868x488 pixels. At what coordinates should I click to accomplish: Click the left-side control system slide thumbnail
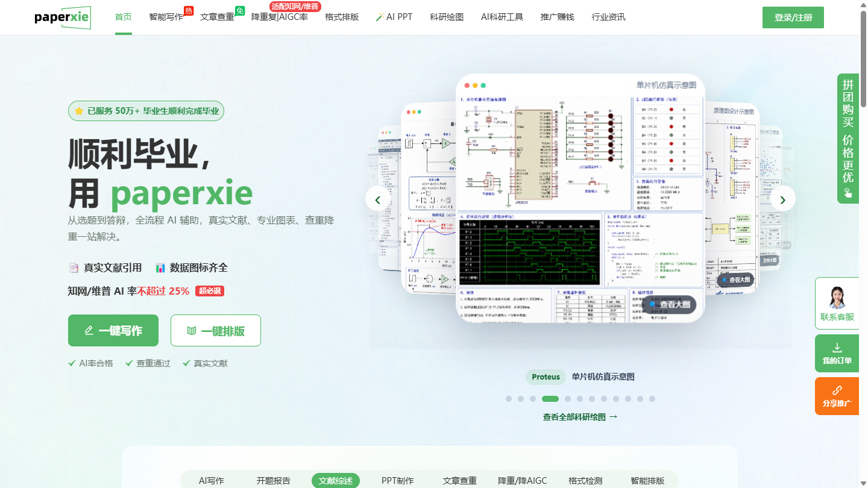pyautogui.click(x=428, y=199)
